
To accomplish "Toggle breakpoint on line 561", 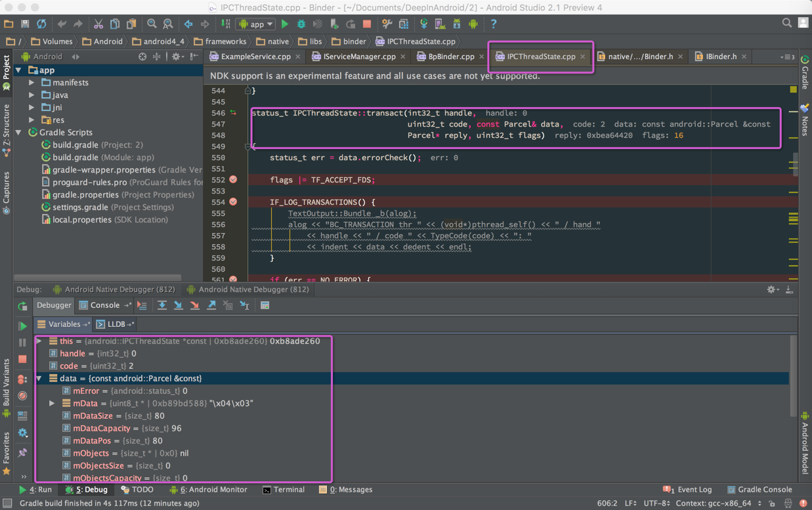I will point(233,280).
